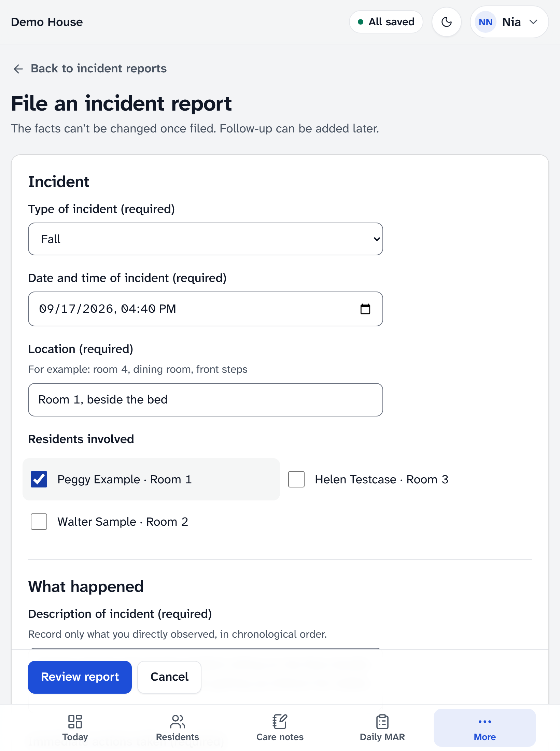This screenshot has width=560, height=751.
Task: Click the Today grid icon
Action: coord(75,721)
